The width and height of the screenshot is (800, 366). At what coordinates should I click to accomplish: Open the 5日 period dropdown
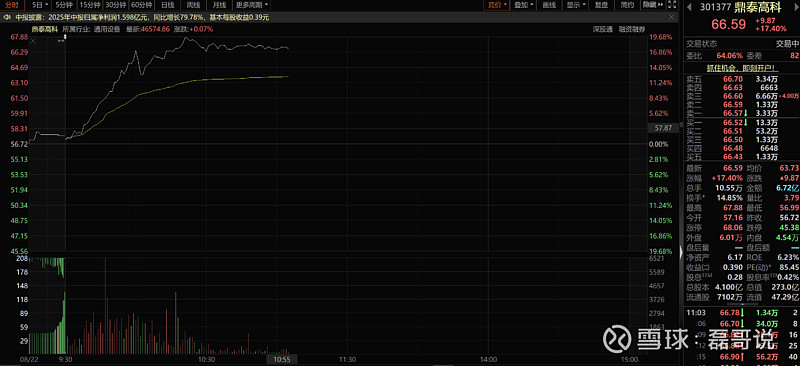tap(40, 5)
